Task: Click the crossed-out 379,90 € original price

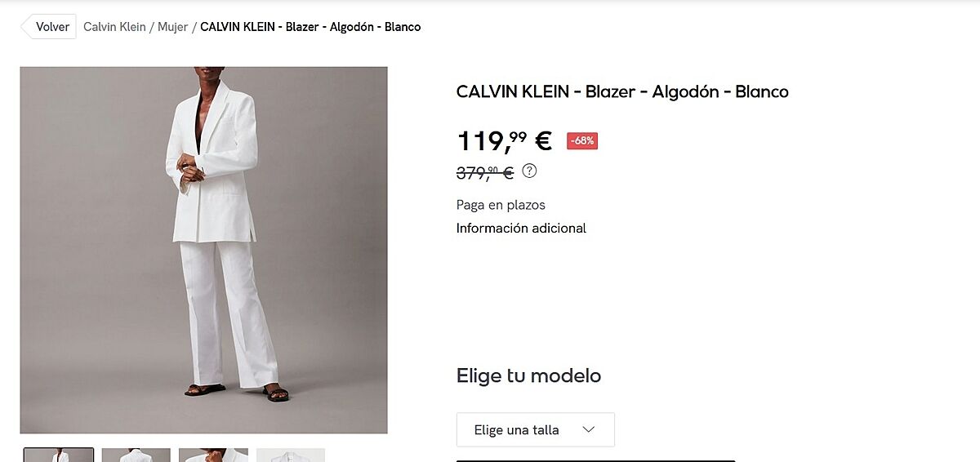Action: [x=485, y=172]
